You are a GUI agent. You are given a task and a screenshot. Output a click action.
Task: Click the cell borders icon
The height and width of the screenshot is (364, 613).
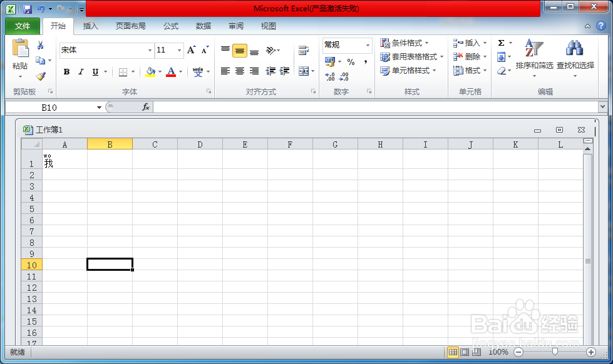(123, 71)
